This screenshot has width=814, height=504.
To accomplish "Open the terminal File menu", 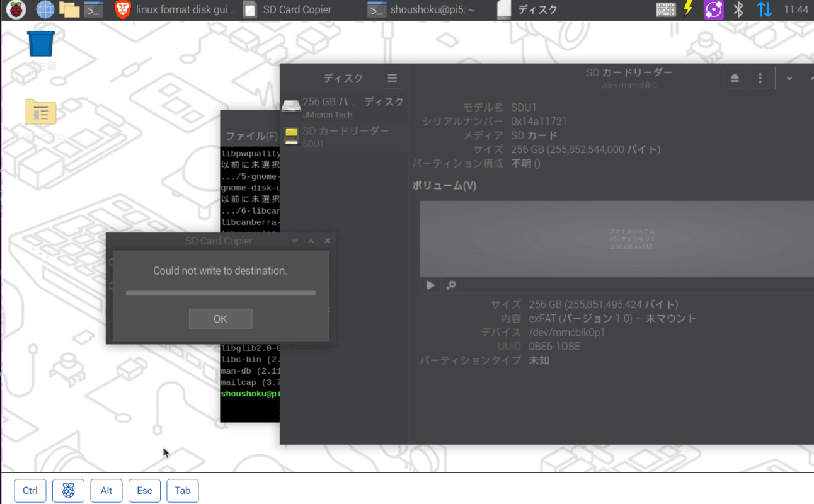I will click(251, 136).
